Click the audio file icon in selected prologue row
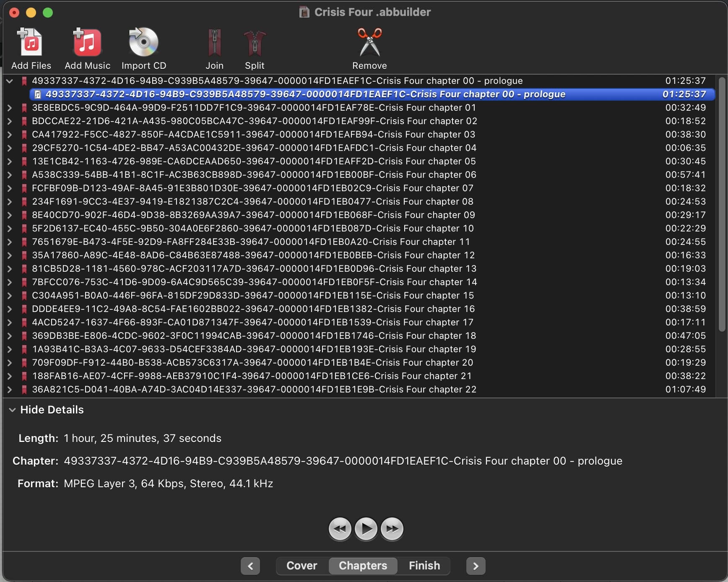Image resolution: width=728 pixels, height=582 pixels. point(37,94)
